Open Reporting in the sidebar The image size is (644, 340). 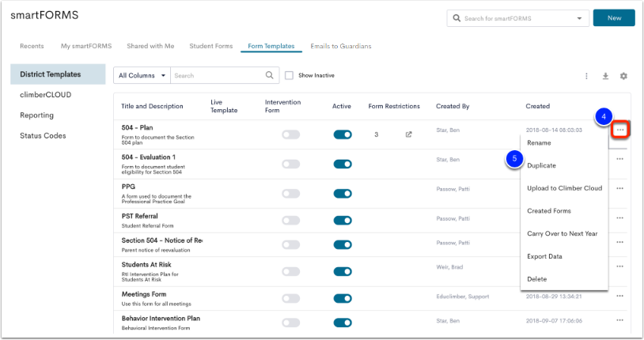36,115
